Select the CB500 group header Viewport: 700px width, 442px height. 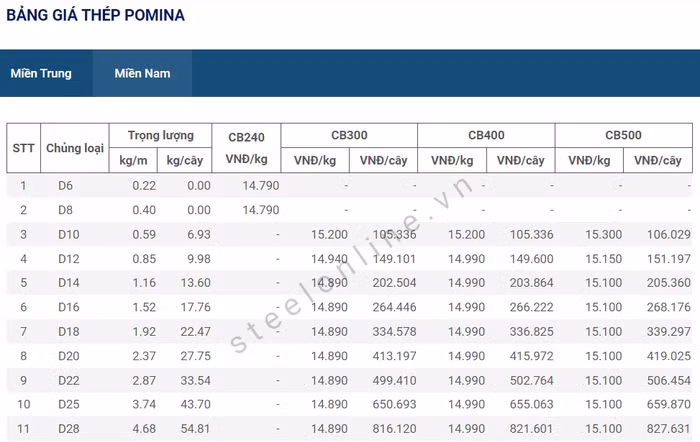(x=623, y=135)
